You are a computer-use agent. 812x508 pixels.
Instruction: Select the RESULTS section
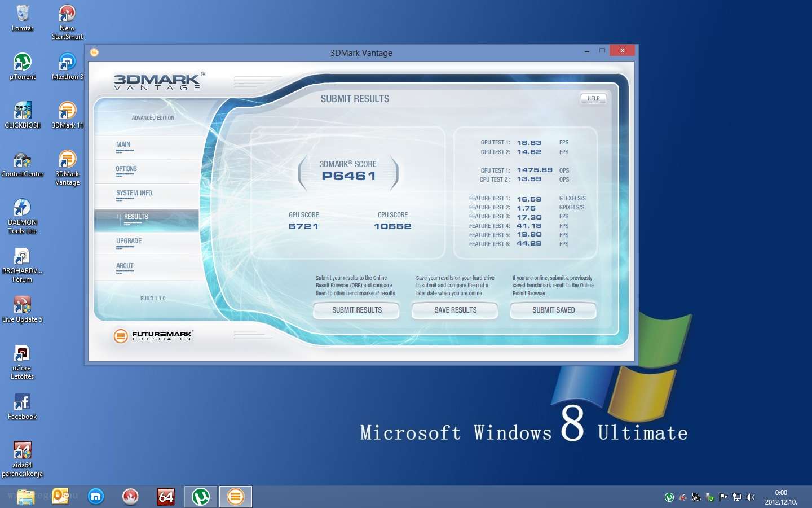pyautogui.click(x=147, y=221)
